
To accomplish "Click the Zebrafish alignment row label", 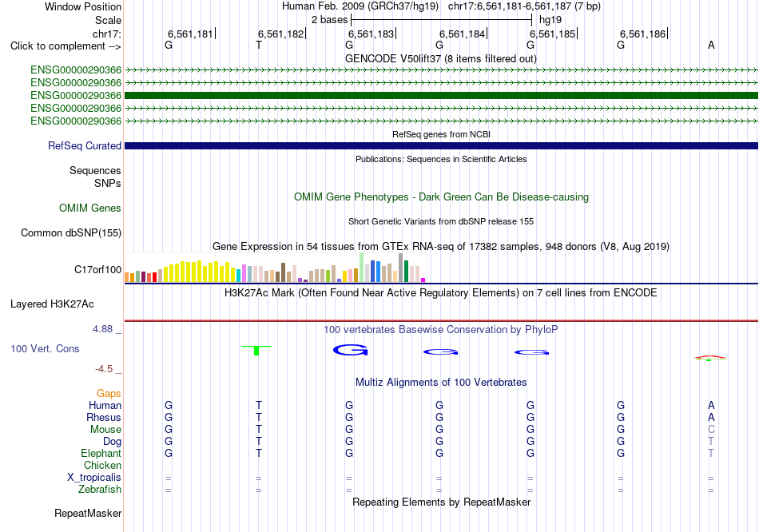I will coord(100,490).
